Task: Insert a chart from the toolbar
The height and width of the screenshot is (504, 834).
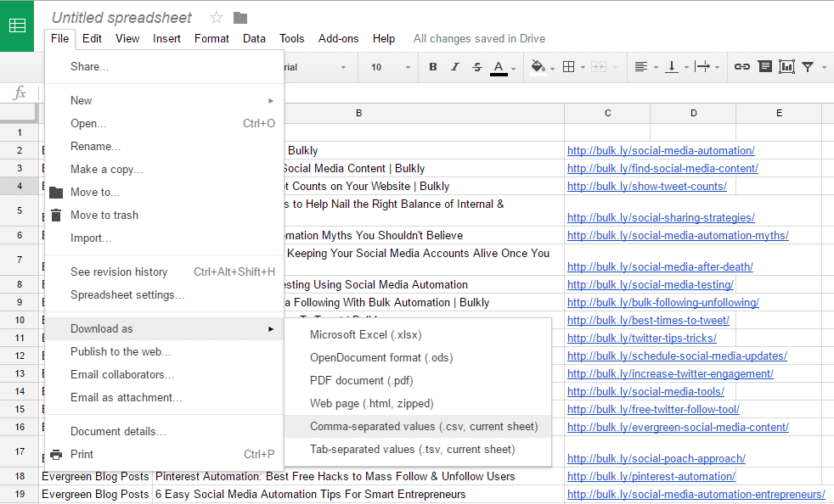Action: (x=786, y=67)
